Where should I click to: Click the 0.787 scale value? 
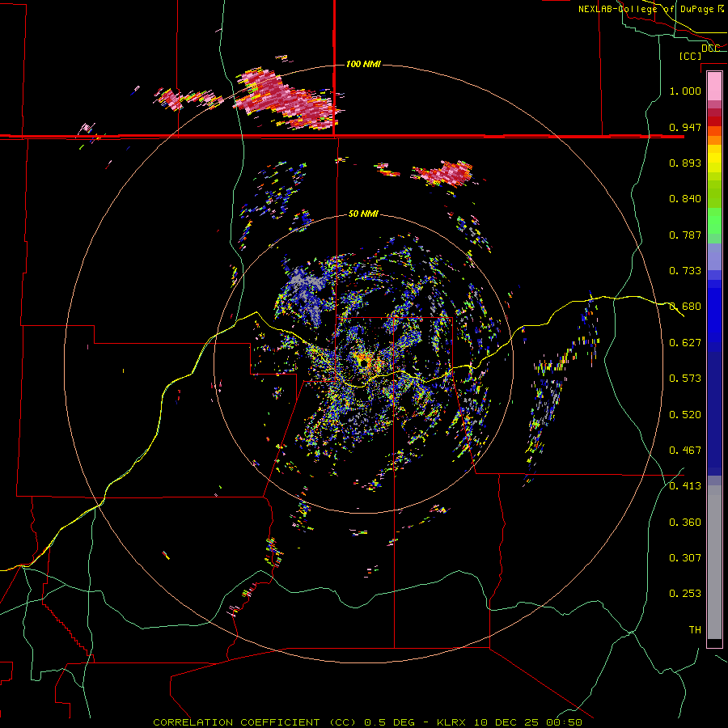coord(685,235)
